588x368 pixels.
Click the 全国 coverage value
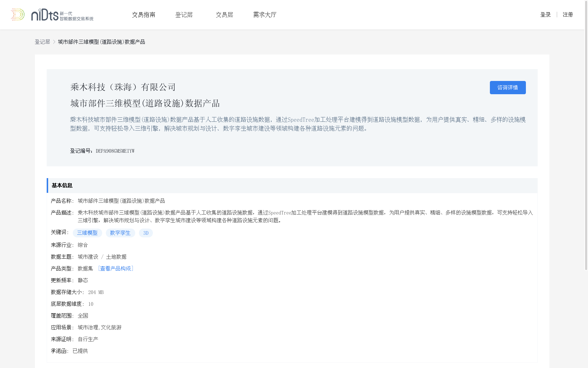[83, 316]
